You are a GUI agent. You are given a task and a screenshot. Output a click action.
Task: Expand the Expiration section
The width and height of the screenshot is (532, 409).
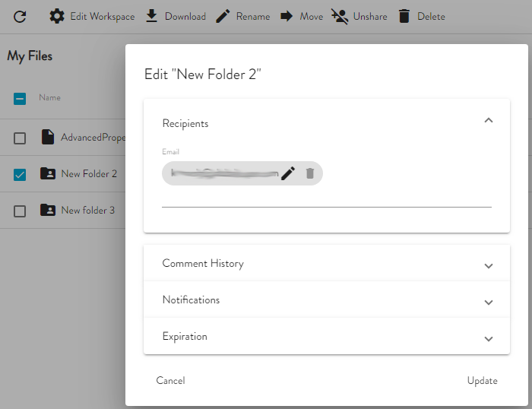(489, 338)
